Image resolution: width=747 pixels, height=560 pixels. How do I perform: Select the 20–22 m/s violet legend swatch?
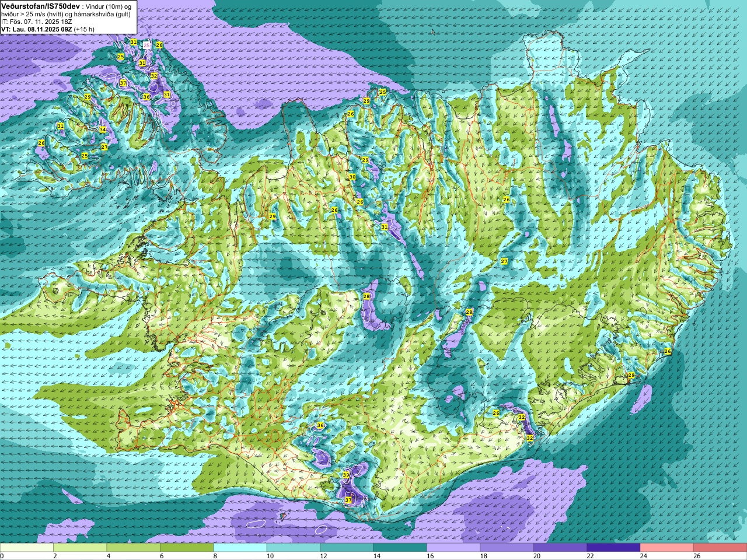pyautogui.click(x=560, y=548)
